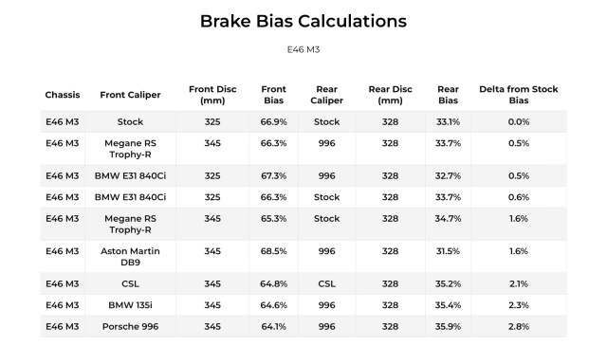
Task: Click the 0.0% delta cell
Action: 519,122
